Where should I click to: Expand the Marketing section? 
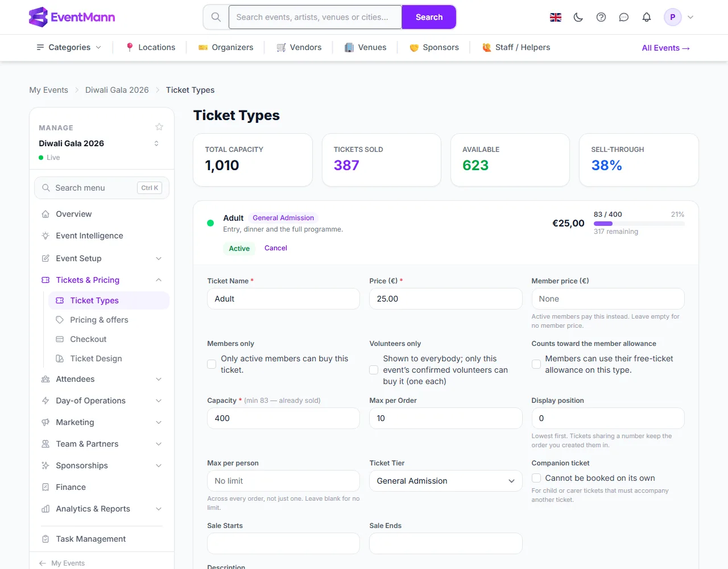click(x=102, y=422)
